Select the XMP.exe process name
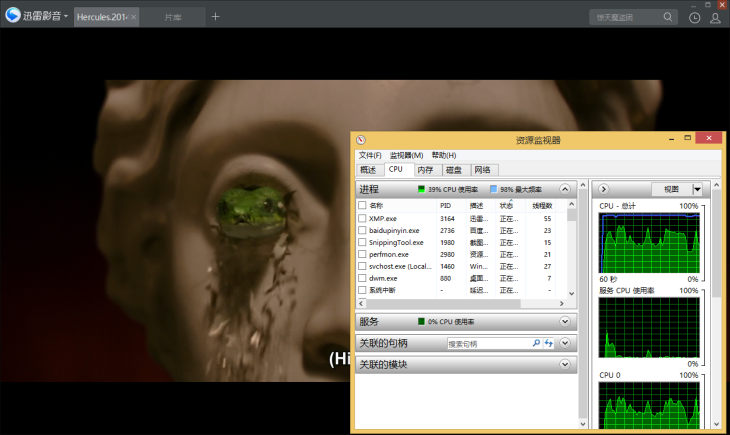 tap(383, 218)
